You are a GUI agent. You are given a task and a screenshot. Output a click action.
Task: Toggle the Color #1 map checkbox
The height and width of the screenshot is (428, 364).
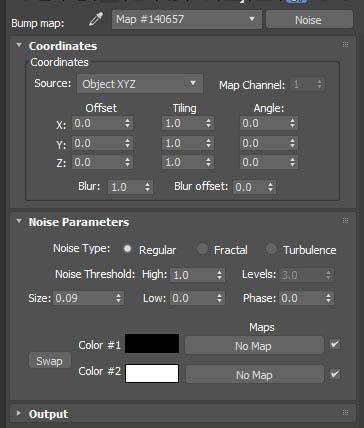(x=335, y=344)
